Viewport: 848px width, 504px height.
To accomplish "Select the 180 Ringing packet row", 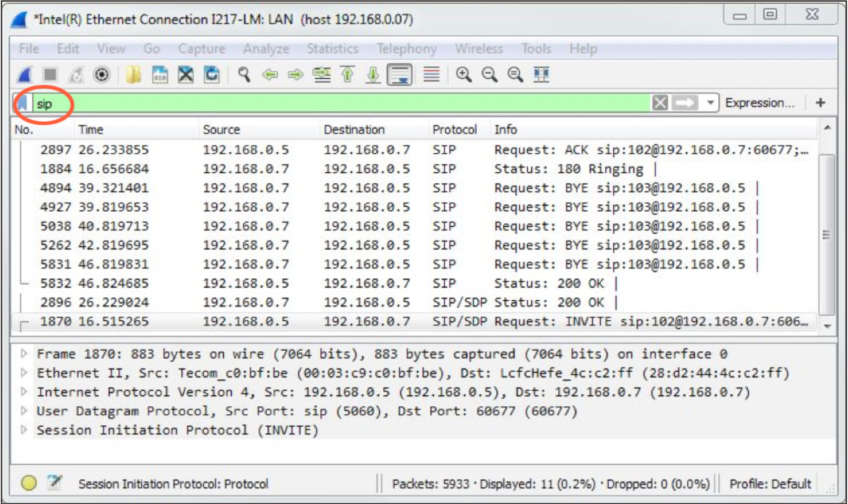I will tap(315, 169).
